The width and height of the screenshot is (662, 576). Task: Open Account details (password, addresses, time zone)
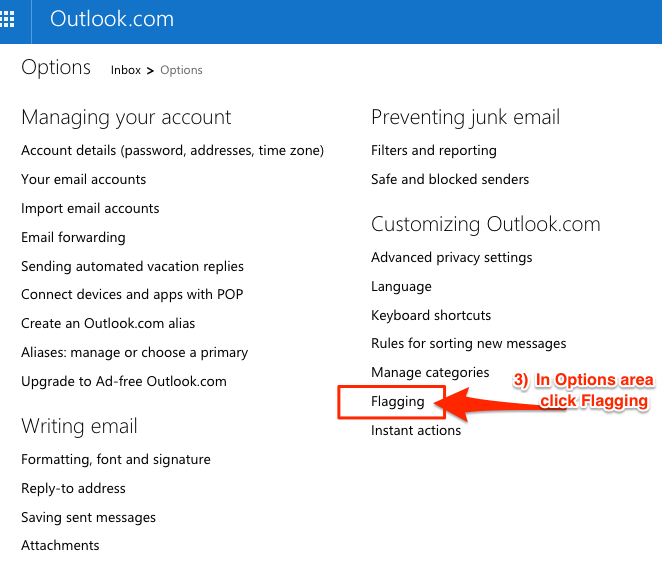pos(173,151)
